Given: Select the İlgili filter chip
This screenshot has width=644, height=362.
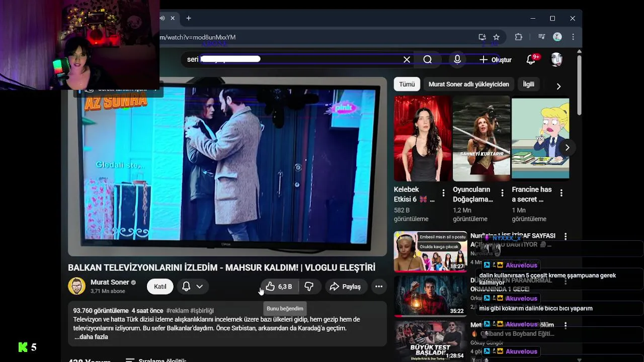Looking at the screenshot, I should click(528, 84).
